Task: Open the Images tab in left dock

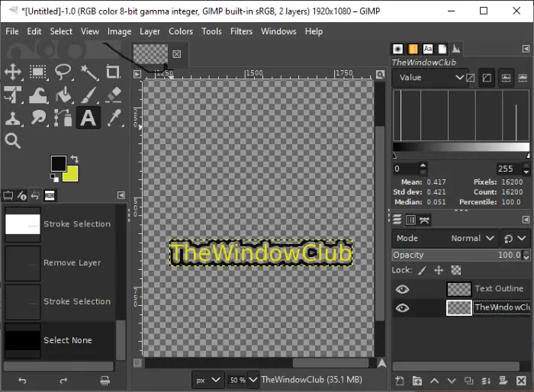Action: tap(50, 195)
